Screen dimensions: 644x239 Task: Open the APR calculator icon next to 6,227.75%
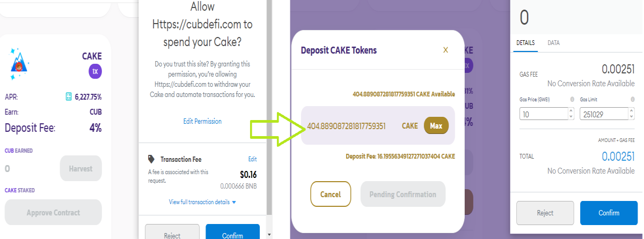pos(69,97)
